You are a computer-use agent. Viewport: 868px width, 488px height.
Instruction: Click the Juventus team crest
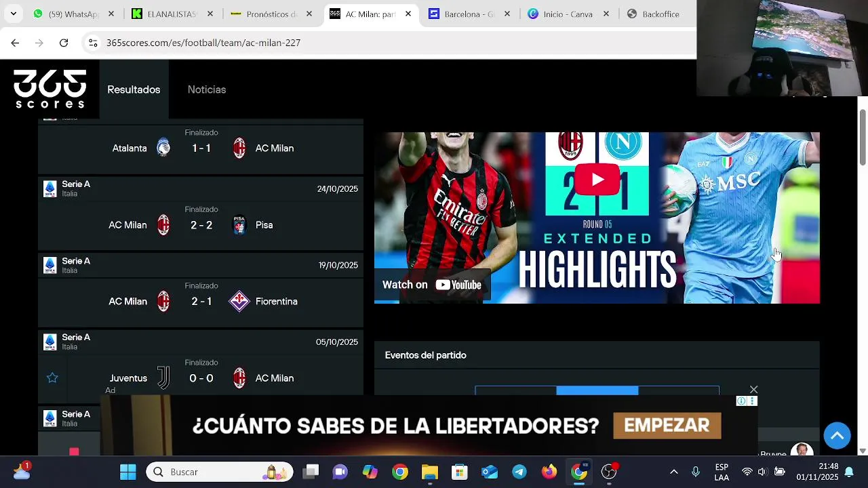pyautogui.click(x=163, y=378)
